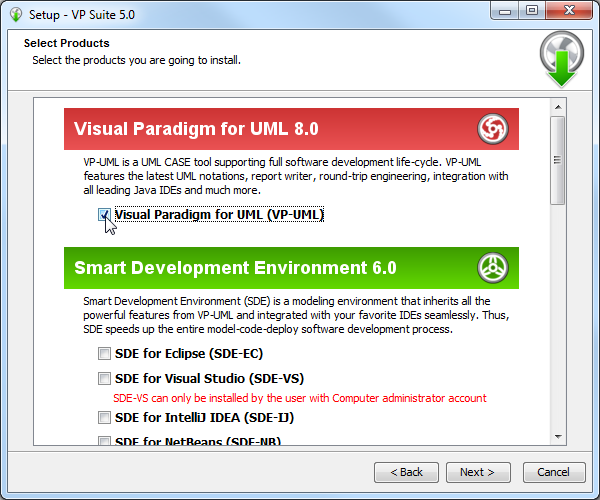Click the green Smart Development Environment logo icon
The height and width of the screenshot is (500, 600).
[493, 268]
